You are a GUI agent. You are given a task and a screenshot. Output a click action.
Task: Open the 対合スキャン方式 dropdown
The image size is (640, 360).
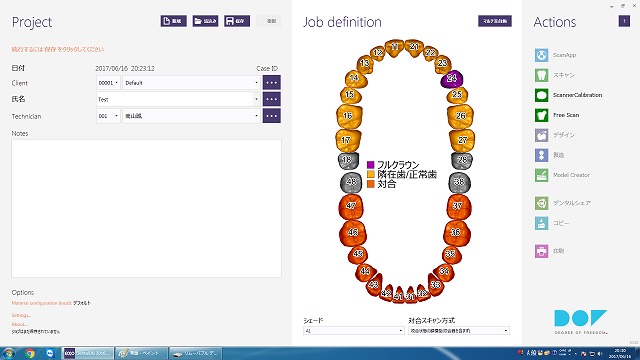click(459, 331)
